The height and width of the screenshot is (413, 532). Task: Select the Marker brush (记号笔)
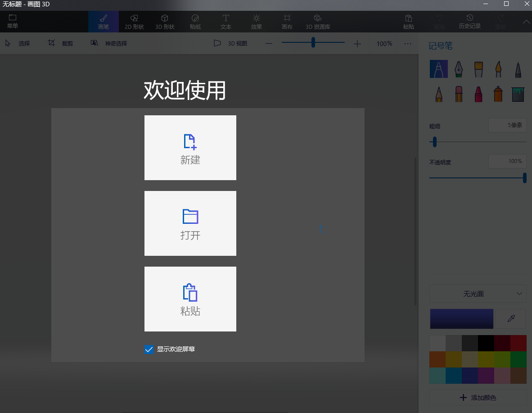(x=439, y=69)
